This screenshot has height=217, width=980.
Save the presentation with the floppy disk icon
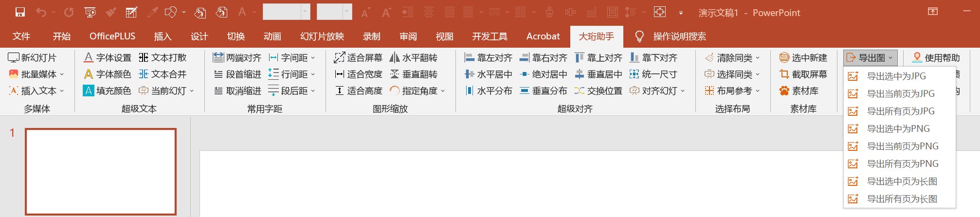(20, 12)
